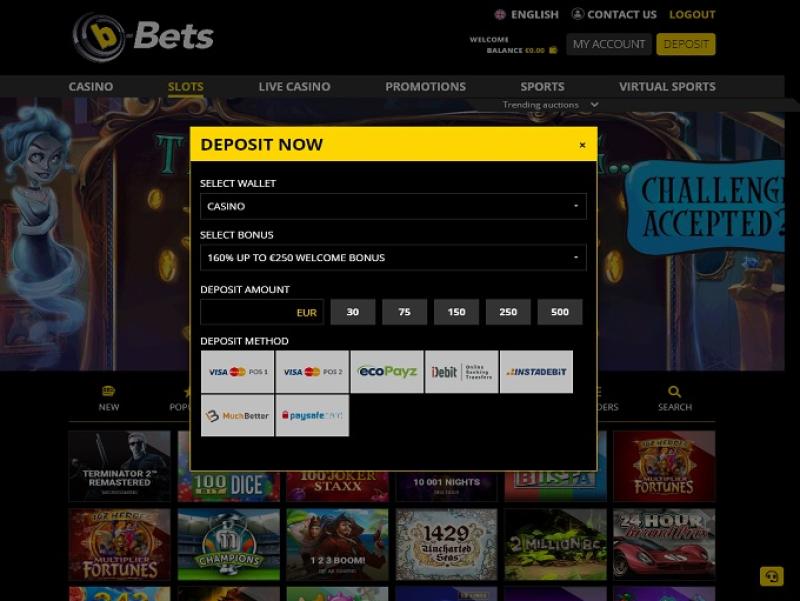Pick the MuchBetter payment option
The height and width of the screenshot is (601, 800).
(237, 415)
